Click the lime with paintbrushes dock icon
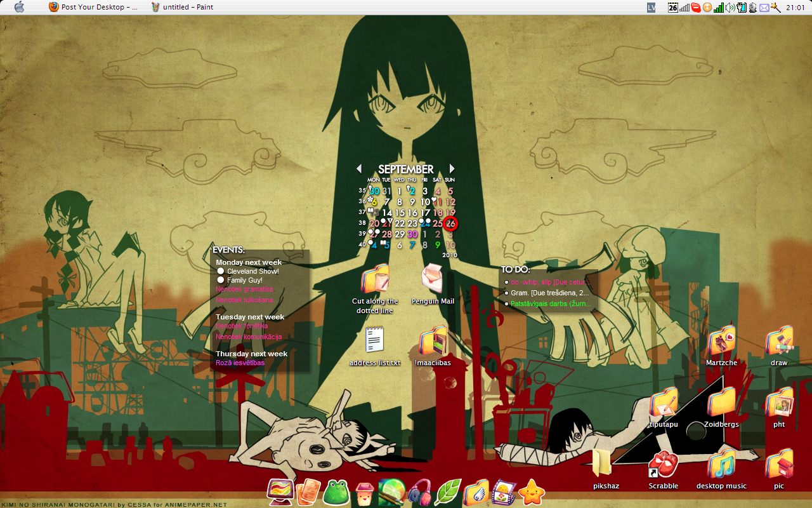812x508 pixels. (391, 492)
